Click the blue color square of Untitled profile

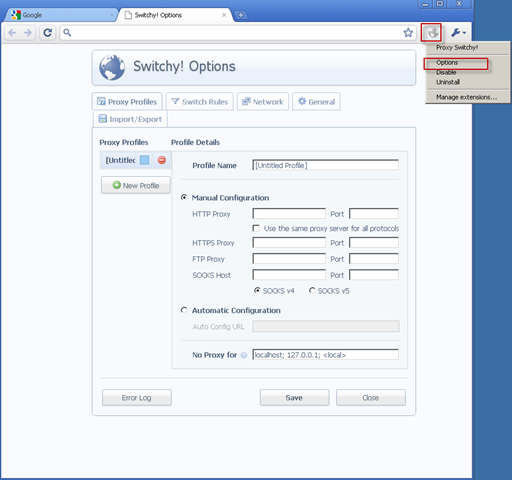tap(144, 160)
